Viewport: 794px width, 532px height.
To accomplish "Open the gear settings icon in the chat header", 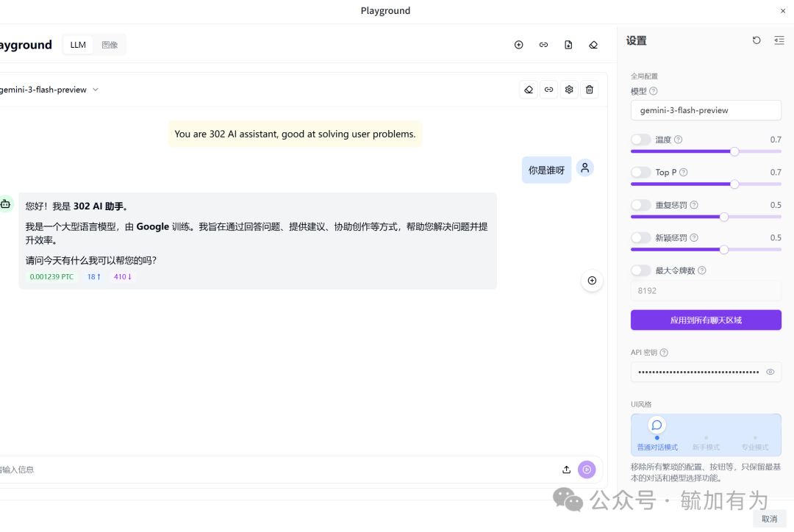I will pyautogui.click(x=569, y=89).
